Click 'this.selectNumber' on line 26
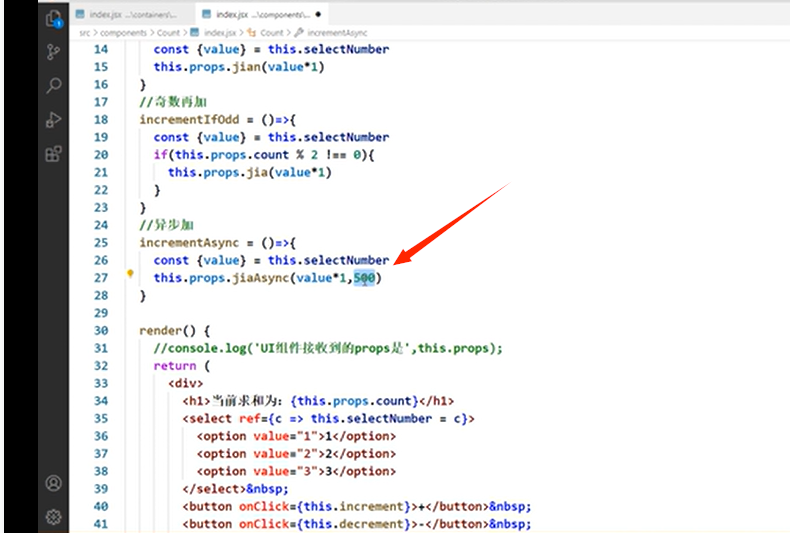The image size is (790, 533). click(328, 260)
